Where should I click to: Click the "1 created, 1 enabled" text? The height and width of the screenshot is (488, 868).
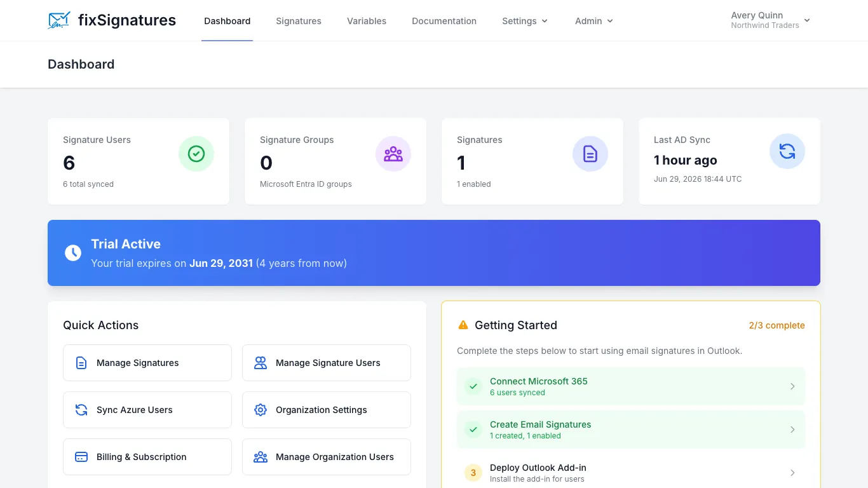coord(526,436)
